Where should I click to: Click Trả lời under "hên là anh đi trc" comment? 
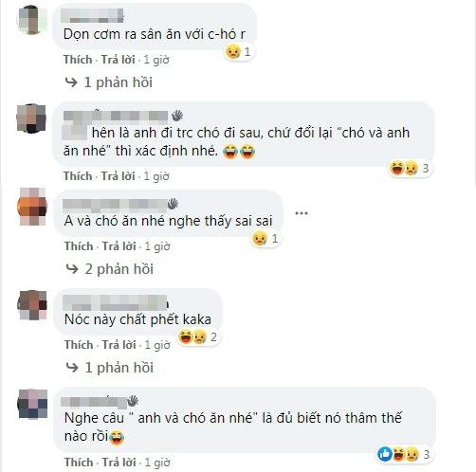118,176
